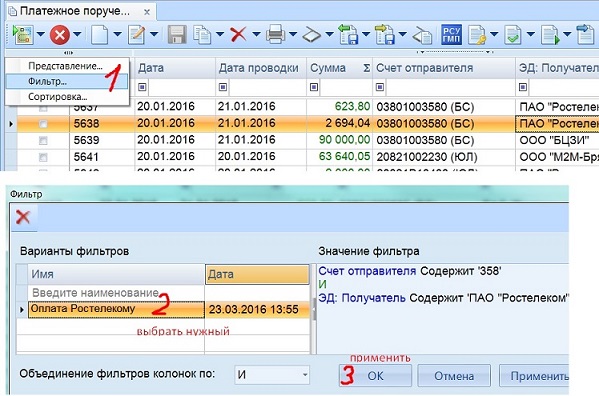This screenshot has width=599, height=396.
Task: Click the red circle cancel icon
Action: coord(60,35)
